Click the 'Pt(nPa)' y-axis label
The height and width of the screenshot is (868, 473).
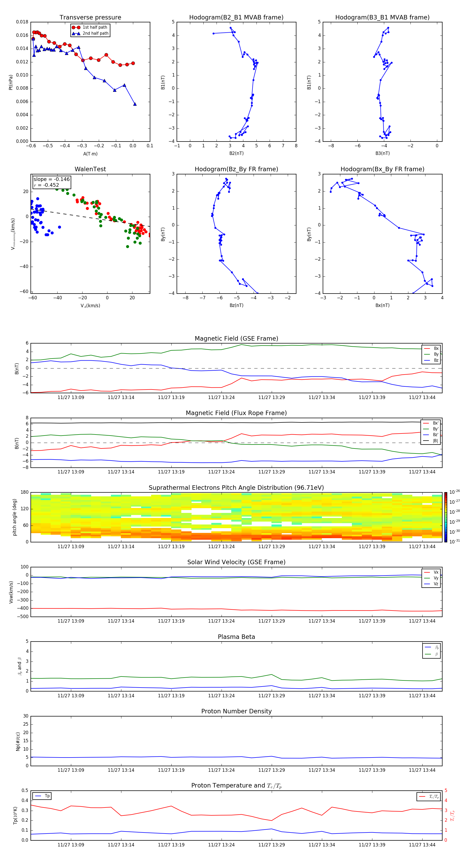pos(11,82)
